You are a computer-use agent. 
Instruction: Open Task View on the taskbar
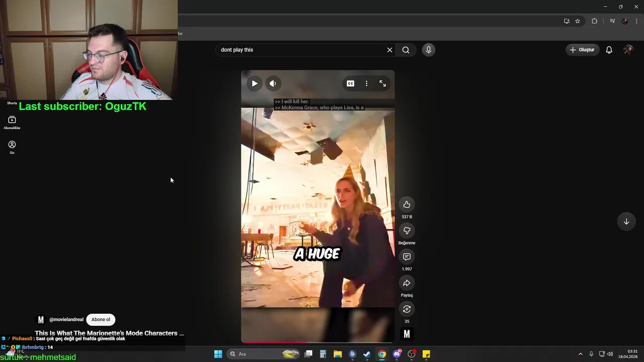(x=308, y=354)
